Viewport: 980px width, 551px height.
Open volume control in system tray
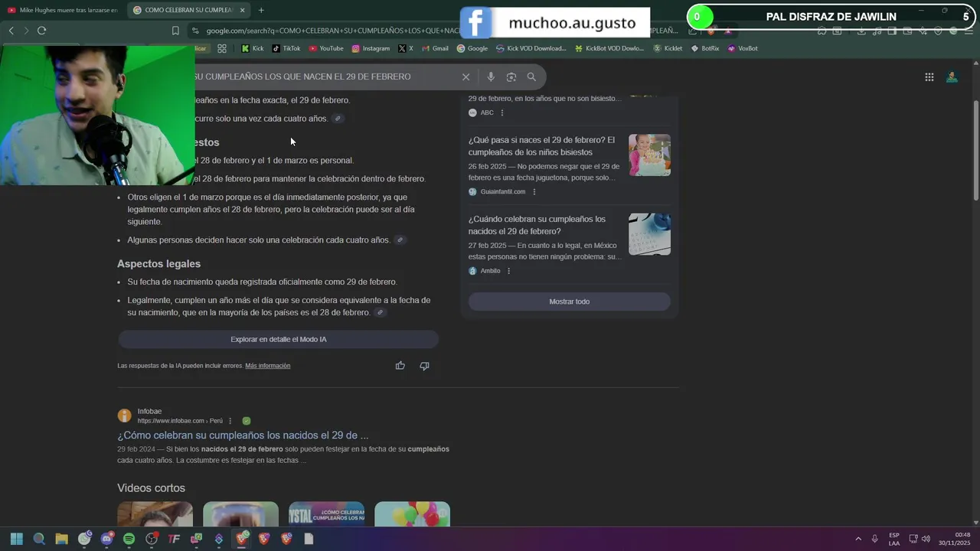click(x=926, y=539)
